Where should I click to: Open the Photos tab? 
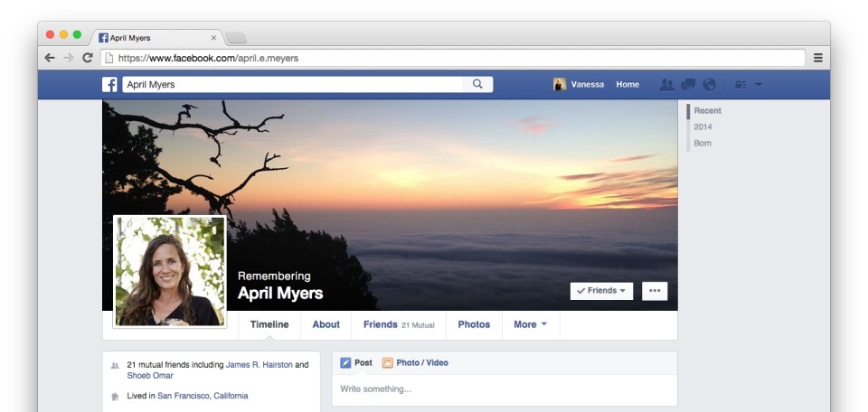pyautogui.click(x=474, y=324)
